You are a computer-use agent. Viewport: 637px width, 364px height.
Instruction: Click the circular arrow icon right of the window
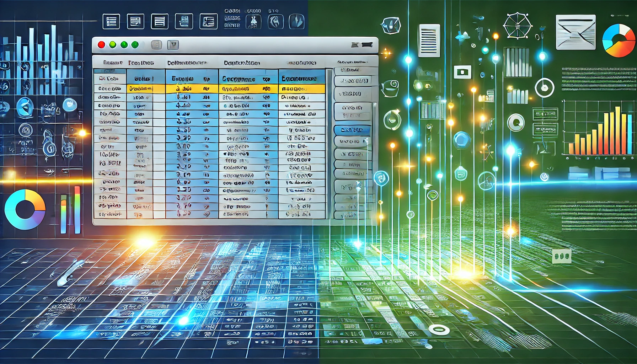point(392,119)
